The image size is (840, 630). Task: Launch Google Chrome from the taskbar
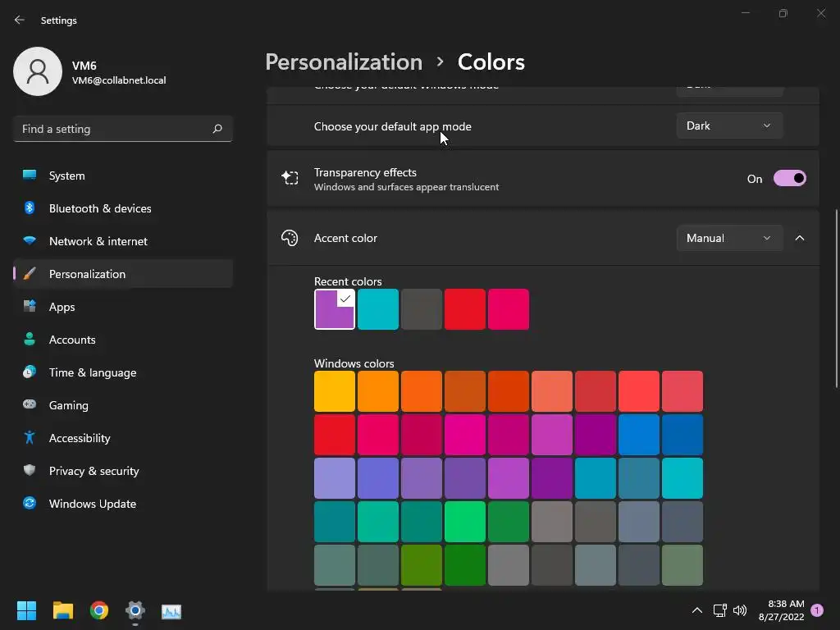99,610
